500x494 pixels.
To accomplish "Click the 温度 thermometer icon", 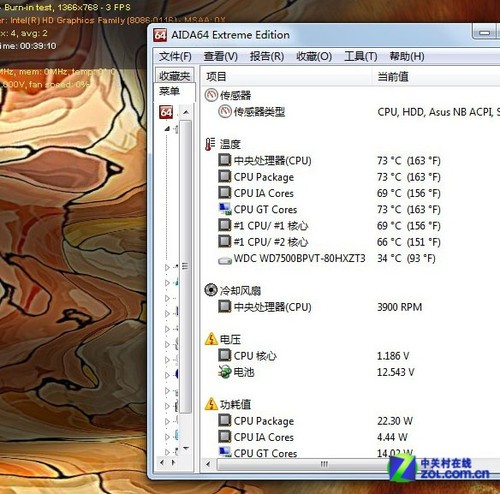I will point(210,144).
